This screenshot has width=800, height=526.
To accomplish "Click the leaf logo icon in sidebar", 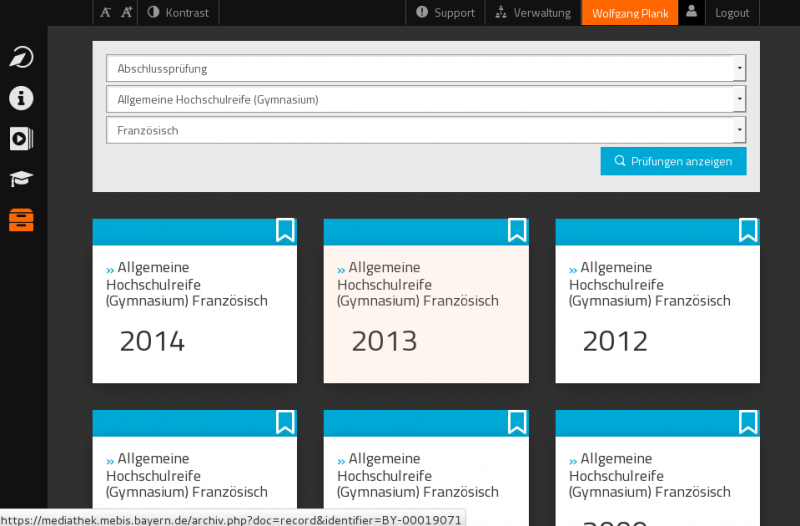I will point(21,58).
